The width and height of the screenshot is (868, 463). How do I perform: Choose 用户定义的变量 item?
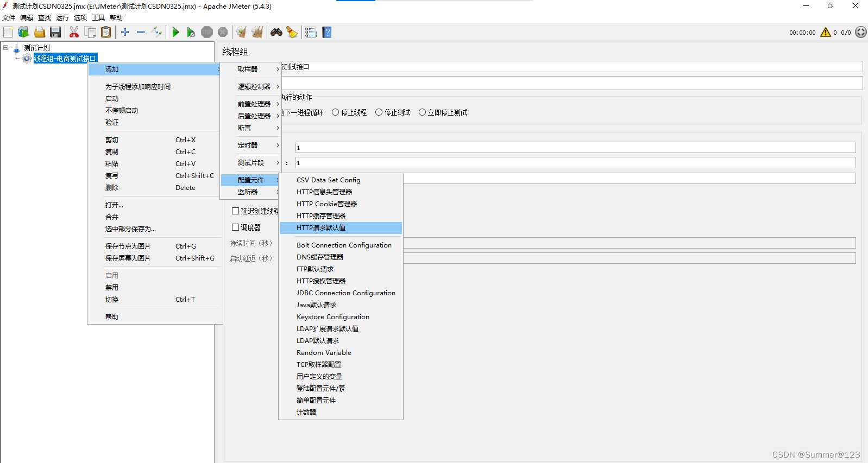pyautogui.click(x=341, y=377)
